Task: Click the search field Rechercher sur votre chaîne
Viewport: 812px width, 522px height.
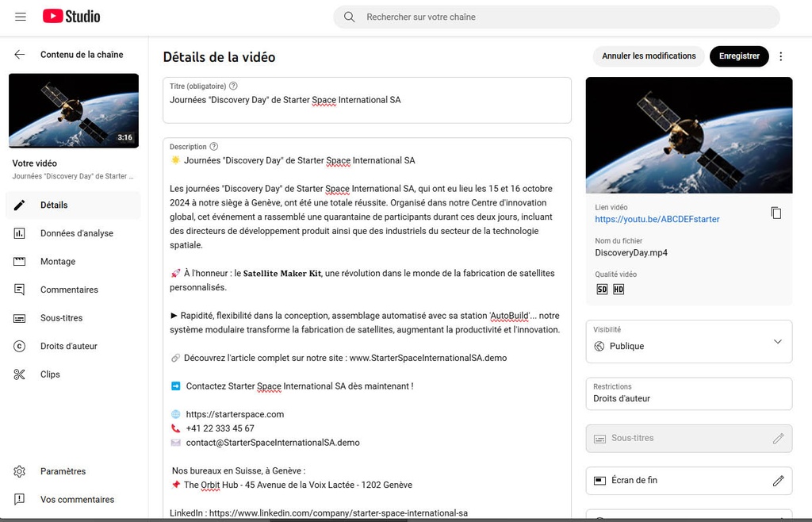Action: (557, 17)
